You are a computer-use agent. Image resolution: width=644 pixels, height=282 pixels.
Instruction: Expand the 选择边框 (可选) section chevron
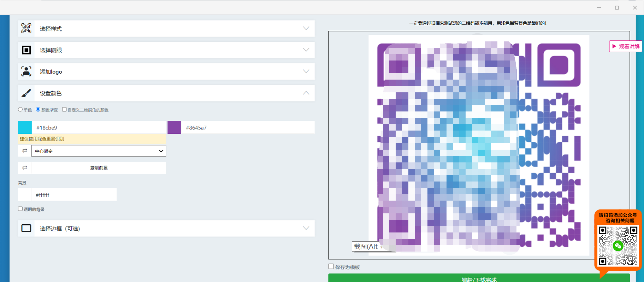306,228
